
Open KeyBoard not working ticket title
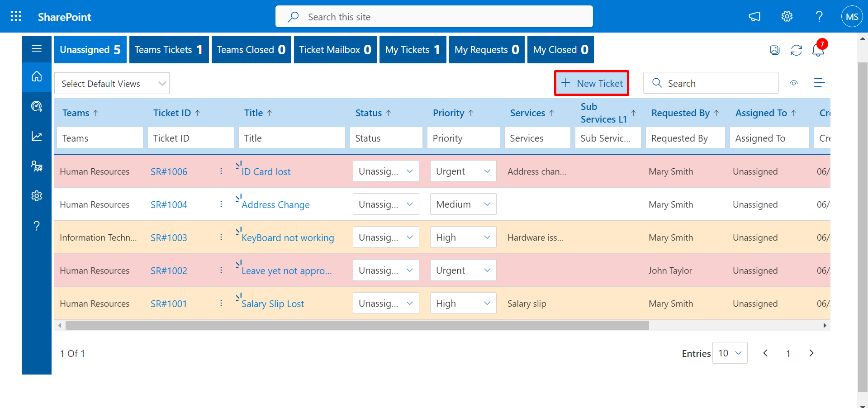[x=288, y=238]
